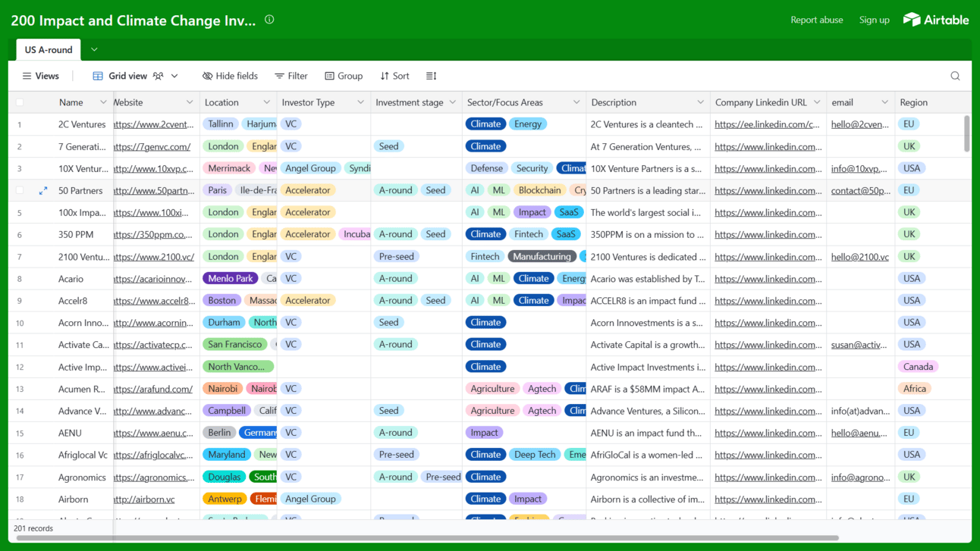The height and width of the screenshot is (551, 980).
Task: Open the Sort options
Action: [394, 76]
